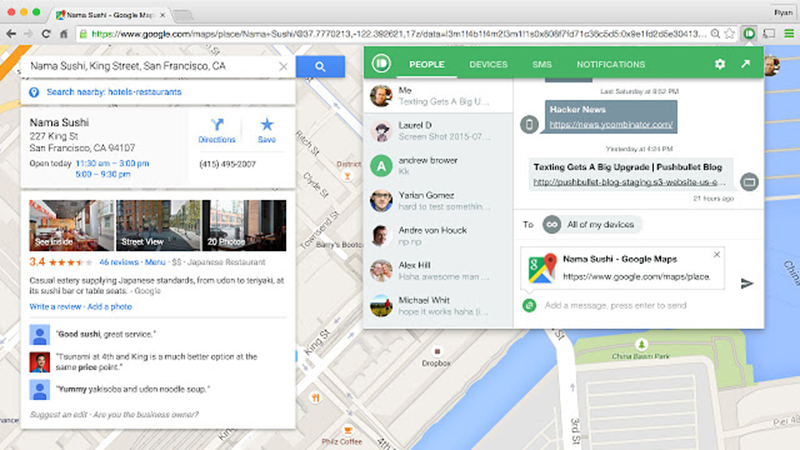Click 'Suggest an edit' link
The image size is (800, 450).
pos(58,414)
